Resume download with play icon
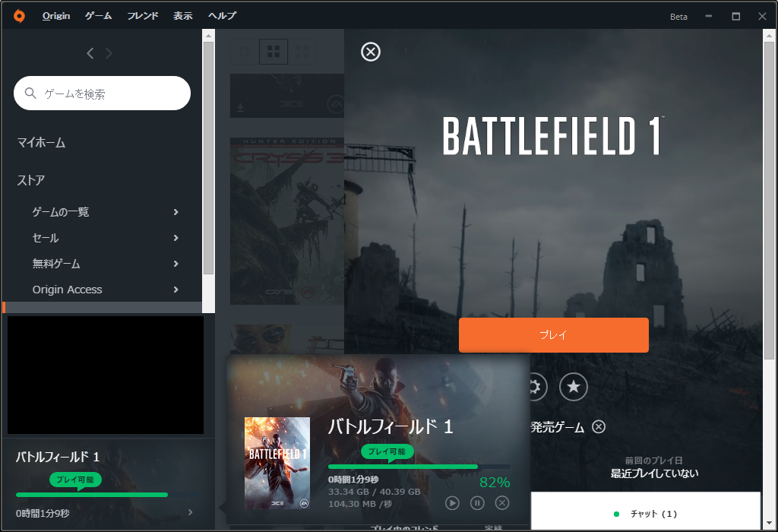The height and width of the screenshot is (532, 778). [452, 503]
